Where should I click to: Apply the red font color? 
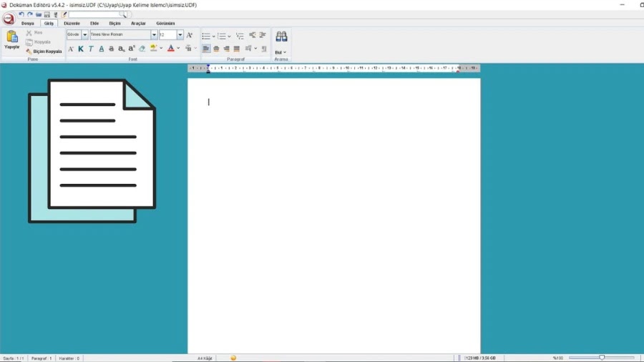click(171, 49)
